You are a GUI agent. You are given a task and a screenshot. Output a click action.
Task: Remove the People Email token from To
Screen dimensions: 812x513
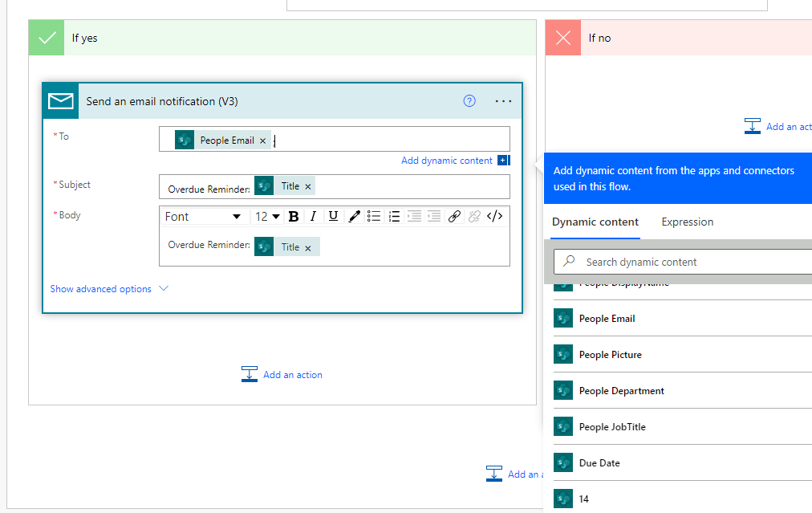(x=262, y=141)
